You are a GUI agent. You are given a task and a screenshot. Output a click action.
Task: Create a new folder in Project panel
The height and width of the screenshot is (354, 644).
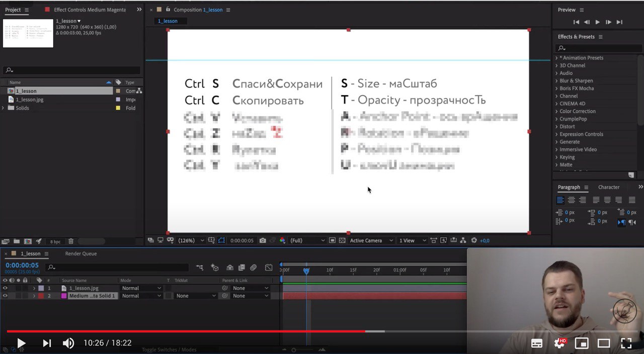[x=17, y=242]
